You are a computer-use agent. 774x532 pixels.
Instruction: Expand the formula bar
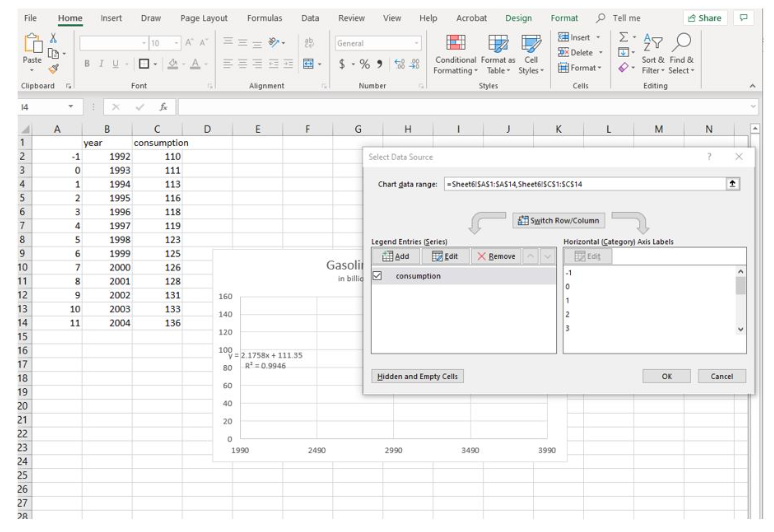point(753,106)
